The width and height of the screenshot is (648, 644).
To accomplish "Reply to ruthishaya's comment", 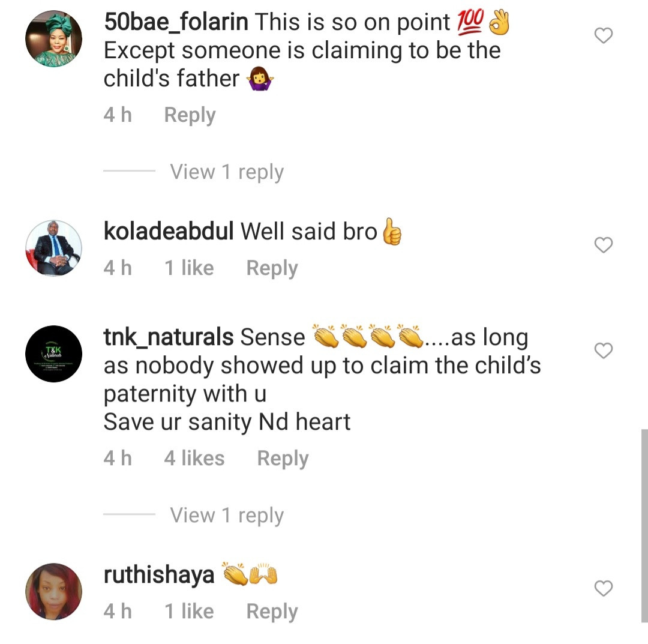I will click(x=272, y=612).
